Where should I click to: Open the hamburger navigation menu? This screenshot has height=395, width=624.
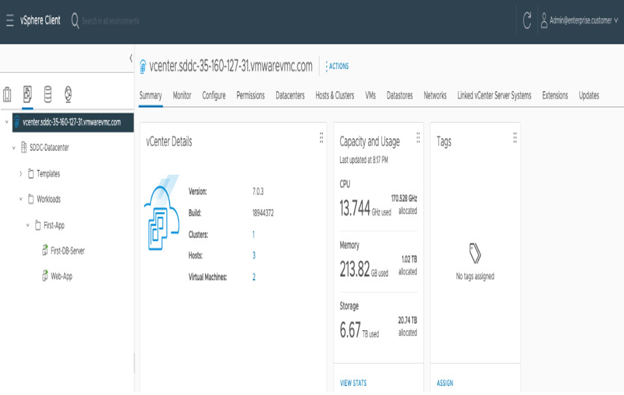(x=10, y=20)
